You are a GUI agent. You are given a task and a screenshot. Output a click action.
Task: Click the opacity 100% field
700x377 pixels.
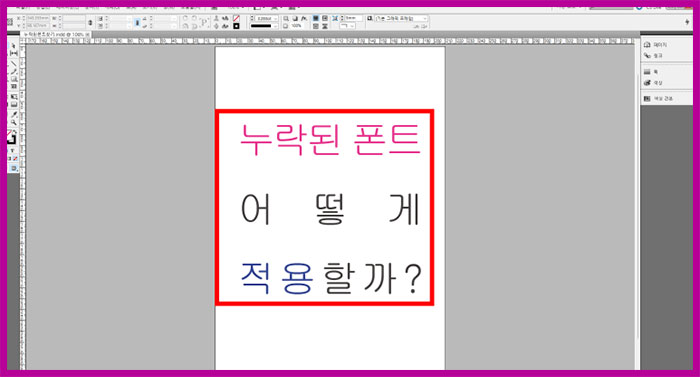tap(296, 26)
